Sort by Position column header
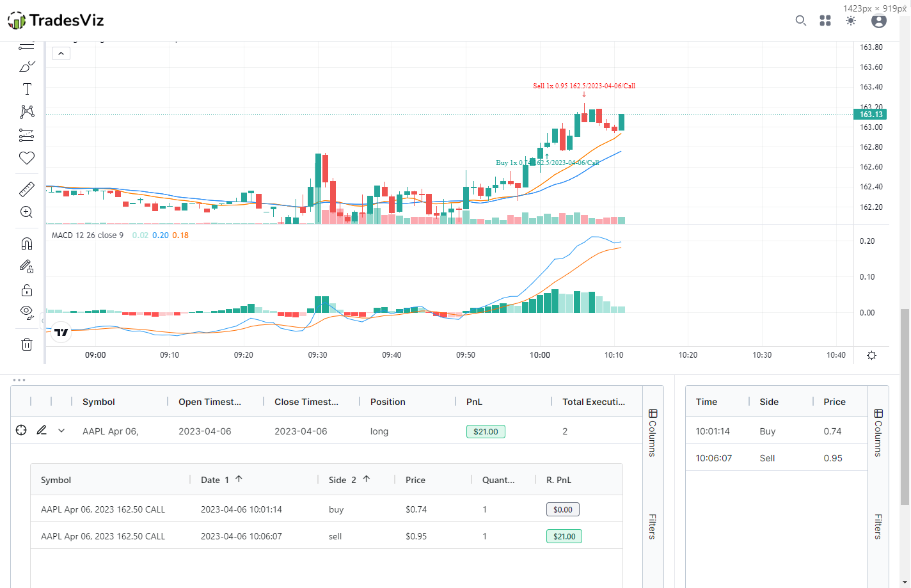This screenshot has width=911, height=588. (388, 402)
